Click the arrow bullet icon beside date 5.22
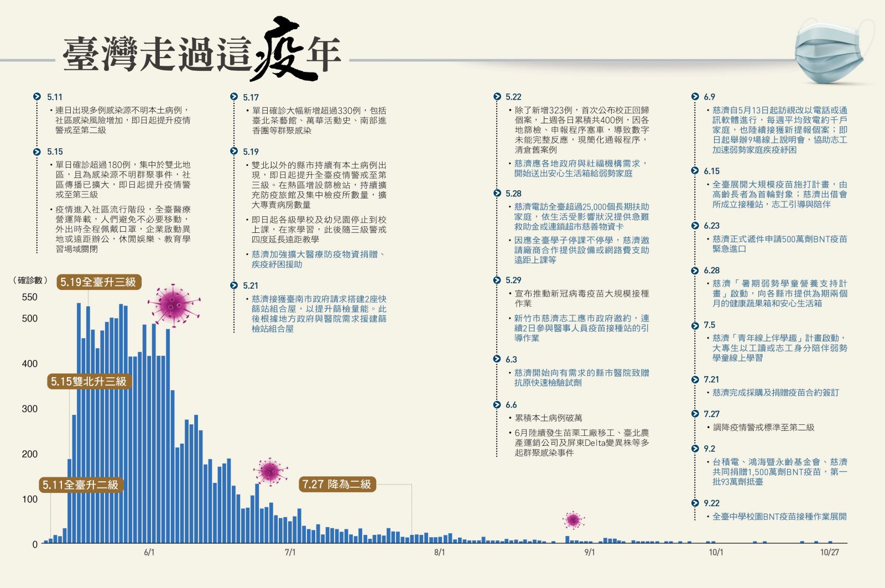 coord(497,97)
